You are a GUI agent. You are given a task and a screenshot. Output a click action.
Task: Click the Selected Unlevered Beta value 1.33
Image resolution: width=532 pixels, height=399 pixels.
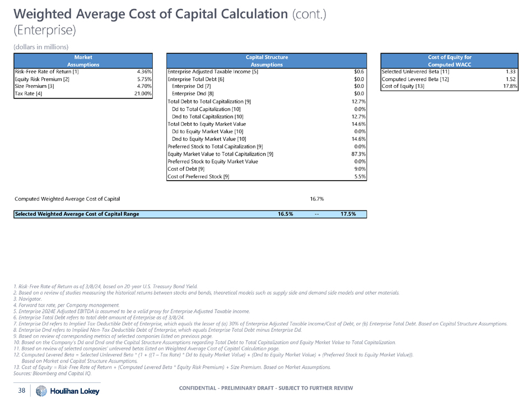pos(510,72)
